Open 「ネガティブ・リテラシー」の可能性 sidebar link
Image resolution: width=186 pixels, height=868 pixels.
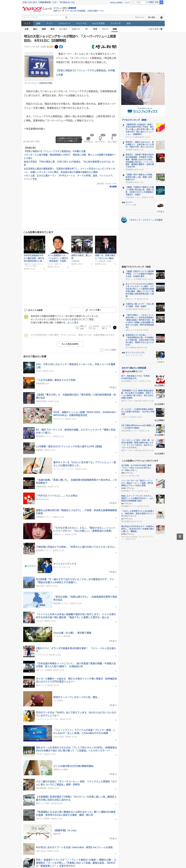tap(145, 220)
